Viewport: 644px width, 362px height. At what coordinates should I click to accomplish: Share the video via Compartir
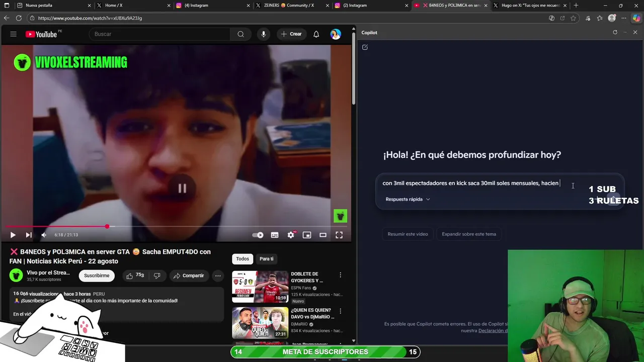click(189, 276)
